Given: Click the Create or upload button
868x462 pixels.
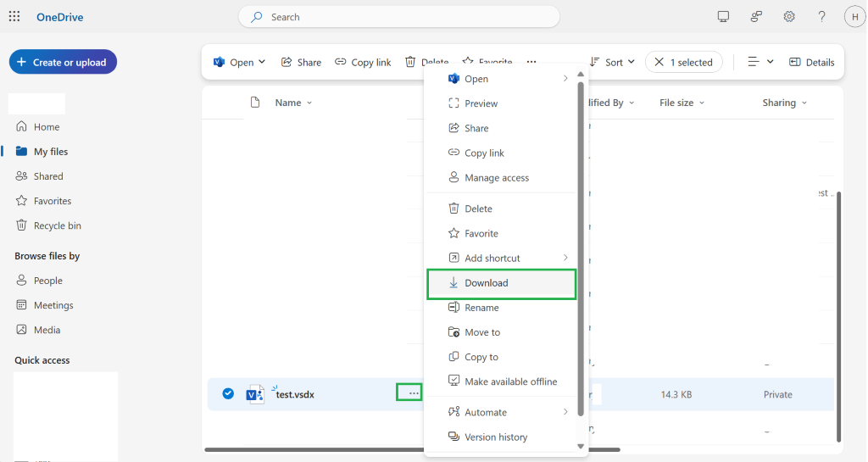Looking at the screenshot, I should [x=63, y=62].
